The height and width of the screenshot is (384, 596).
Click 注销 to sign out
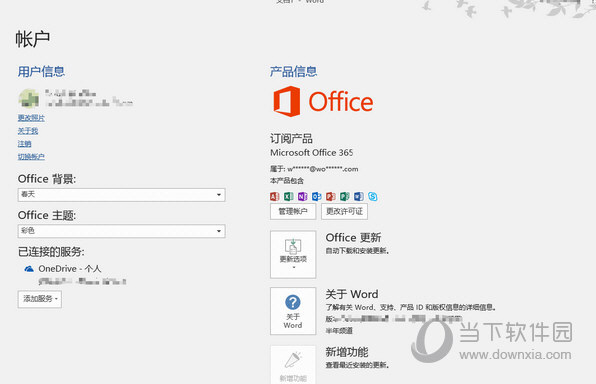pyautogui.click(x=24, y=144)
